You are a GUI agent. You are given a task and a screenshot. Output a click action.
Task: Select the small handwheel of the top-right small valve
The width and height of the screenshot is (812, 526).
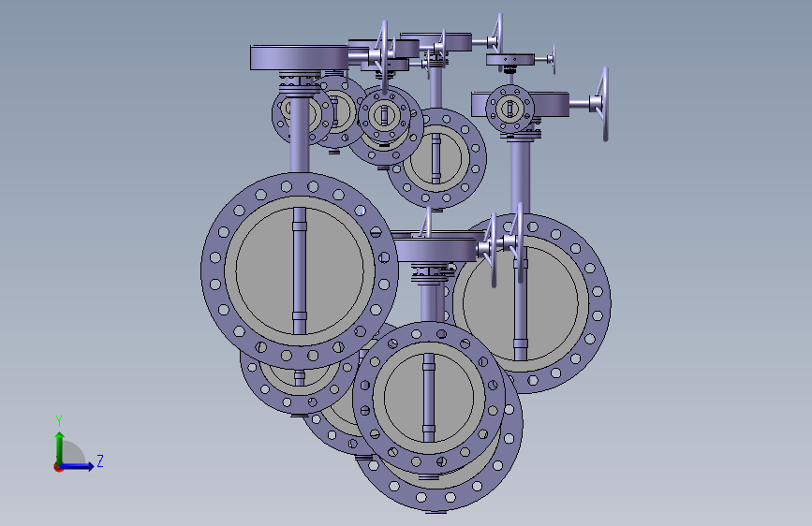pos(554,59)
